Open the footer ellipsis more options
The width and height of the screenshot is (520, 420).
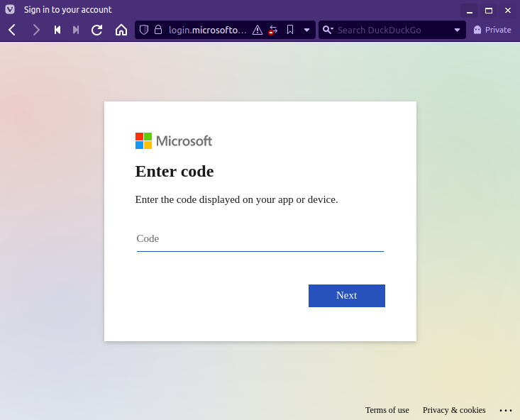pyautogui.click(x=505, y=411)
